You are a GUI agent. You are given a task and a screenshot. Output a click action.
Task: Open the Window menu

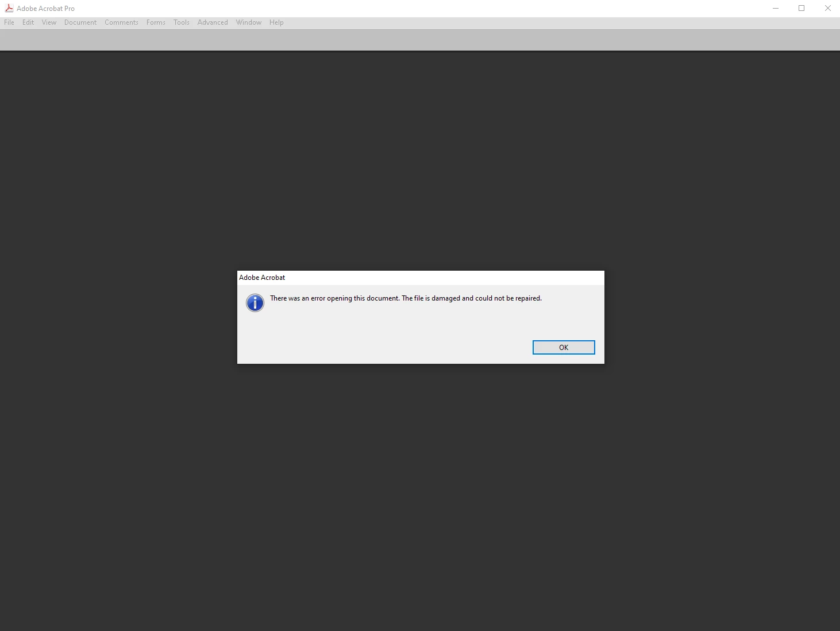click(249, 22)
